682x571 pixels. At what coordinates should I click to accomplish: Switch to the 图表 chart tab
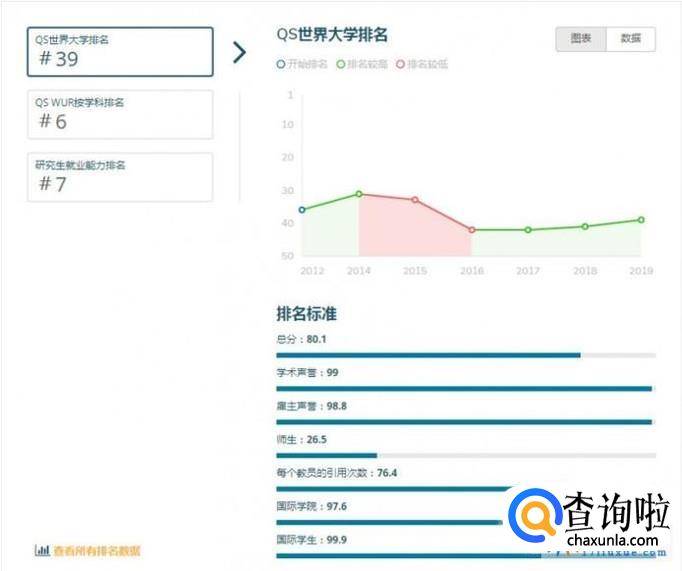click(x=581, y=39)
